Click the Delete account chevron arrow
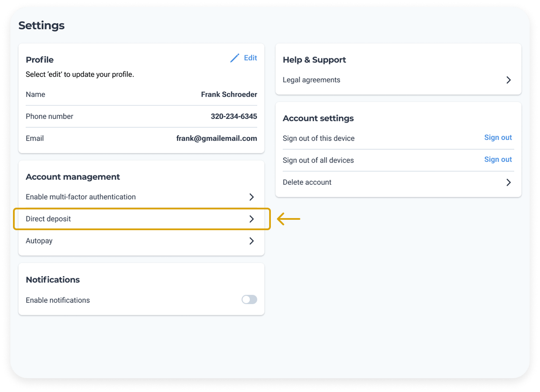 pos(508,183)
